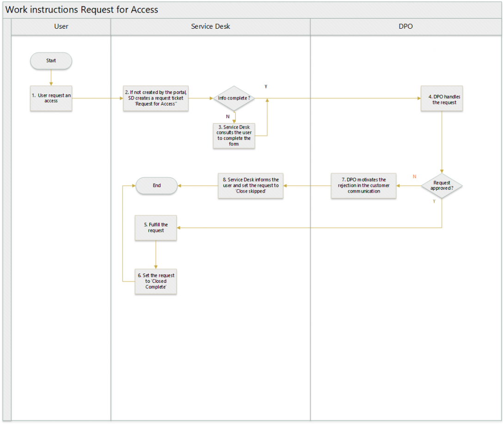This screenshot has width=504, height=424.
Task: Click the diagram title Work instructions Request for Access
Action: click(x=82, y=10)
